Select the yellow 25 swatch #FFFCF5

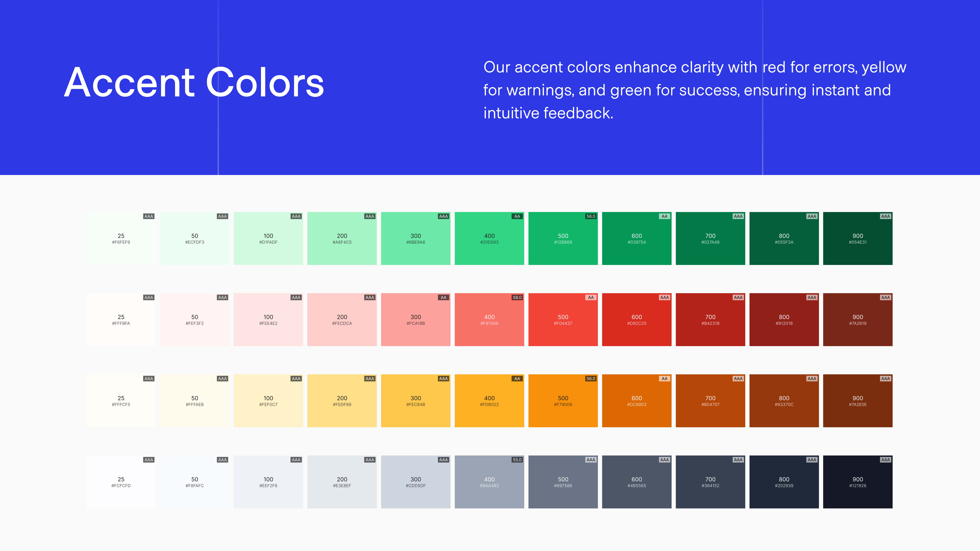[121, 401]
